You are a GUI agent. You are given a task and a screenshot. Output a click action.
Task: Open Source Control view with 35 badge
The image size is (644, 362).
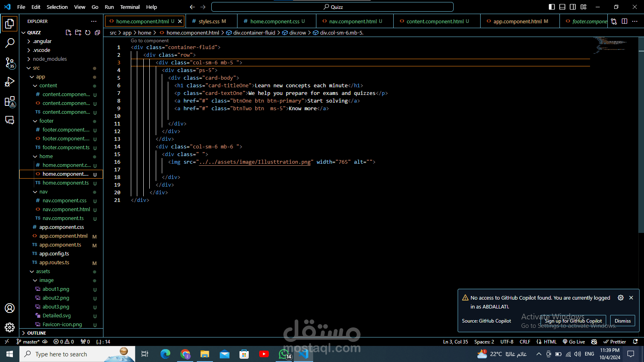(10, 62)
